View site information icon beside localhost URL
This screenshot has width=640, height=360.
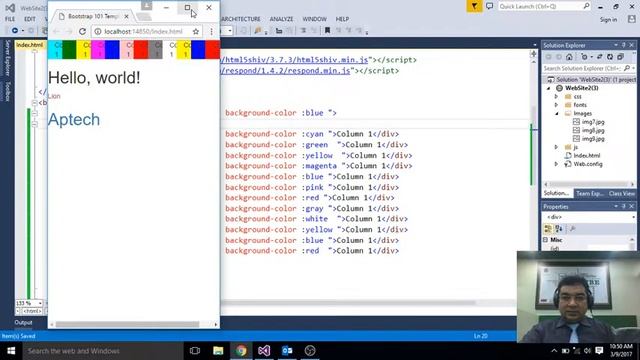coord(98,31)
